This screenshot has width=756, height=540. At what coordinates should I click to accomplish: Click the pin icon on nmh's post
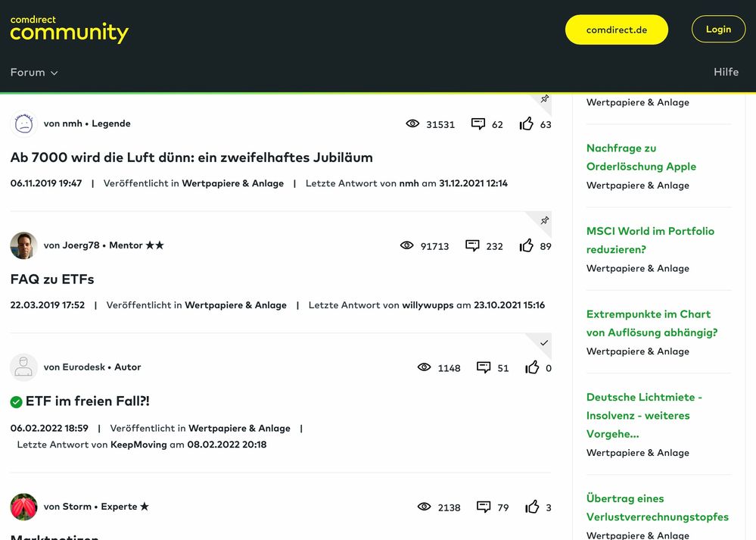pos(544,99)
